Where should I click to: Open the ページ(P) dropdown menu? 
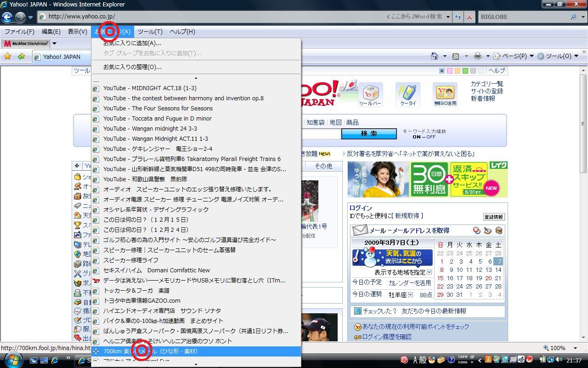pyautogui.click(x=514, y=56)
